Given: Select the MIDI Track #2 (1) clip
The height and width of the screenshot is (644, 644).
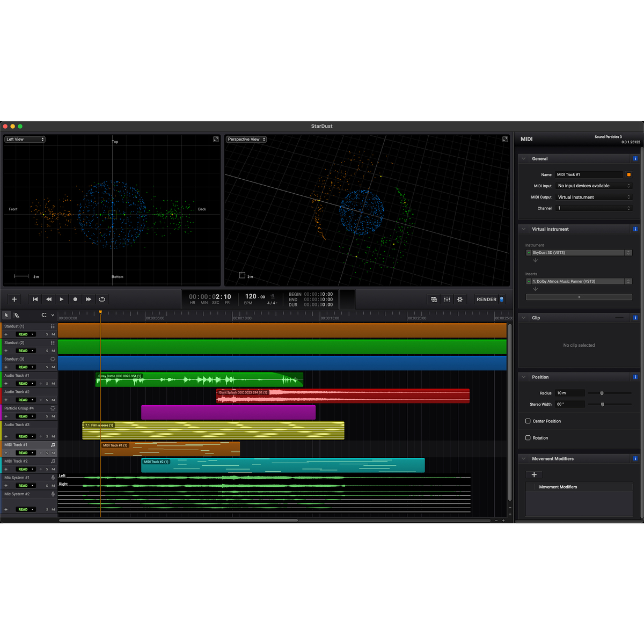Looking at the screenshot, I should pos(283,465).
